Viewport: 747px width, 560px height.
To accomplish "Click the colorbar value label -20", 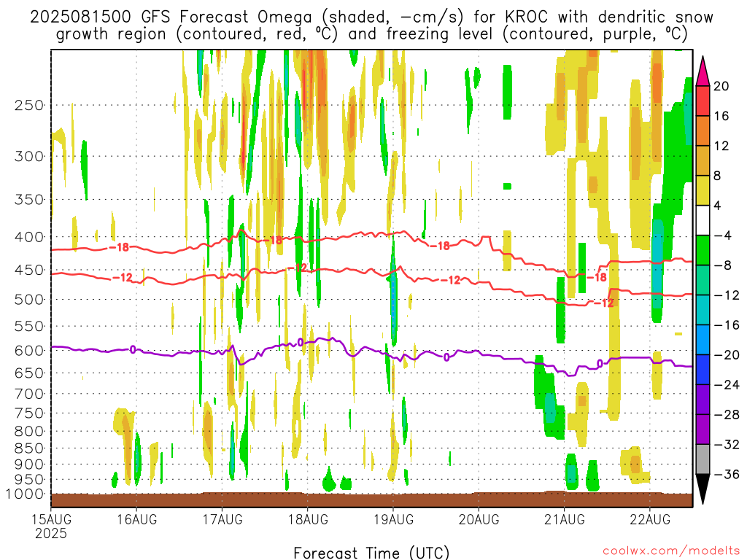I will coord(727,355).
